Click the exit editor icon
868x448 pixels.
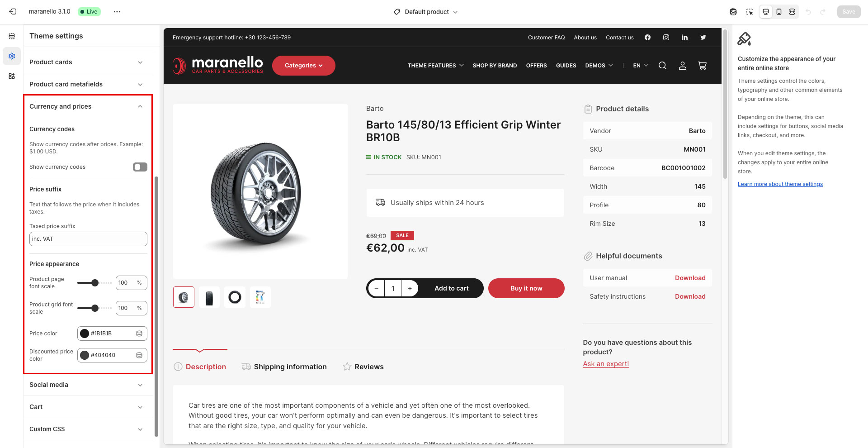13,12
